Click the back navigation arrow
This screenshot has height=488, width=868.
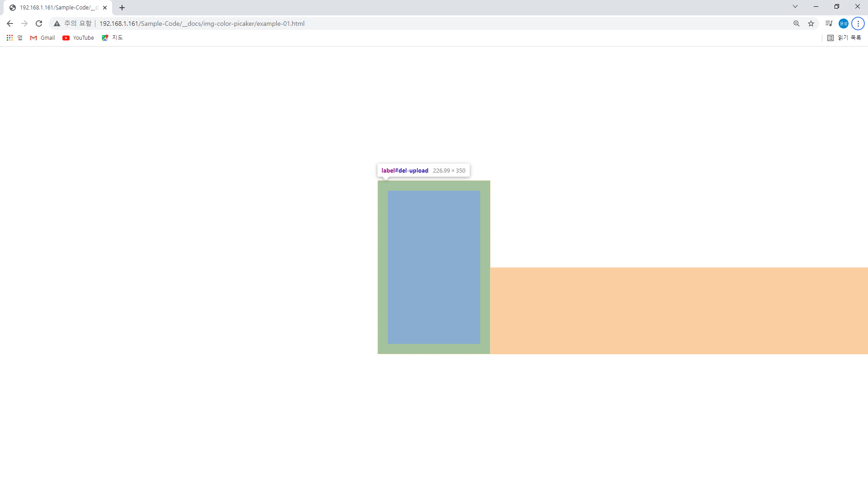point(10,23)
